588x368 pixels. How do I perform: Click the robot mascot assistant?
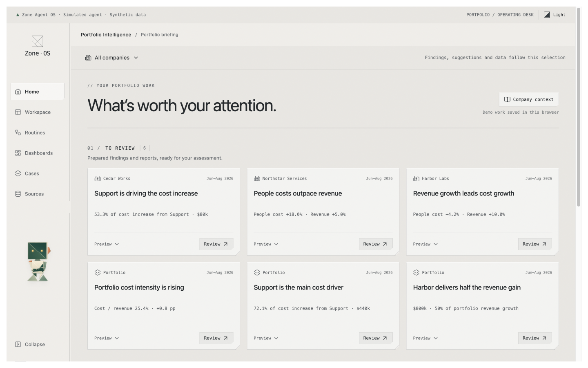click(38, 262)
